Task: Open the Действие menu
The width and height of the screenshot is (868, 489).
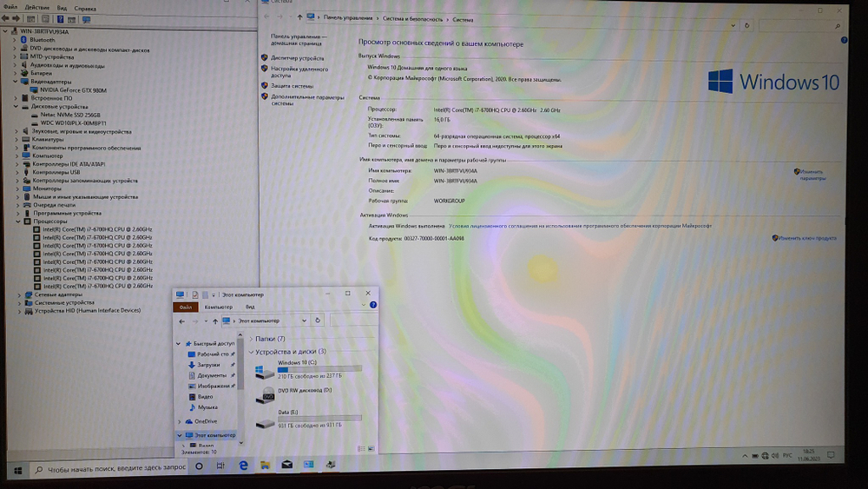Action: (37, 7)
